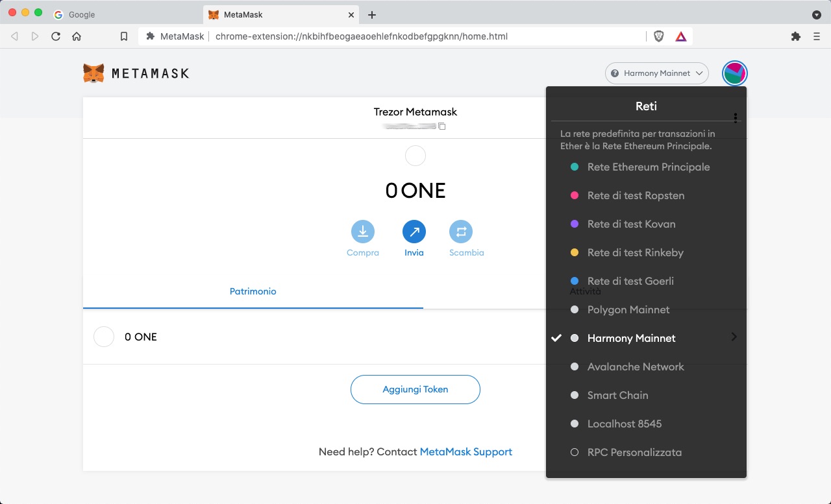Viewport: 831px width, 504px height.
Task: Select Rete di test Rinkeby
Action: click(x=646, y=252)
